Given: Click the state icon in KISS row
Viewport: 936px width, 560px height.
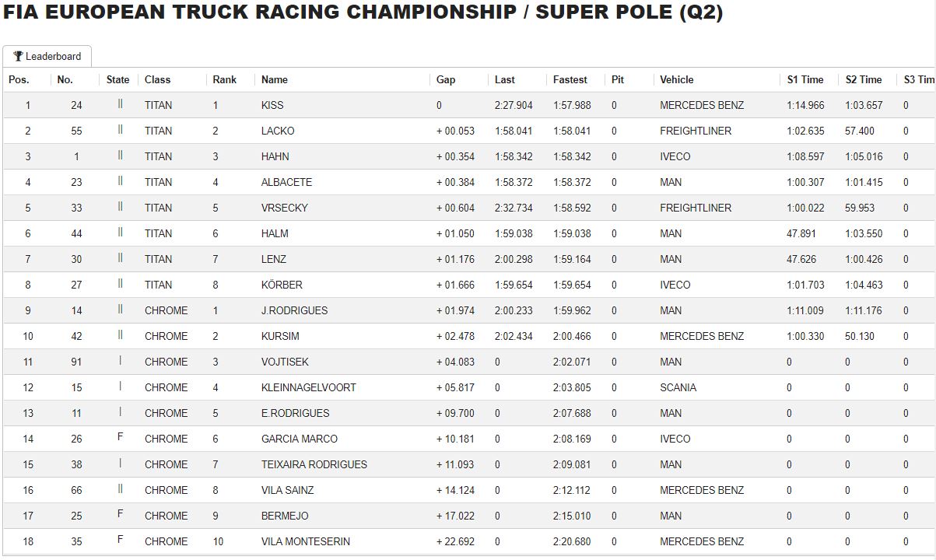Looking at the screenshot, I should (x=120, y=104).
